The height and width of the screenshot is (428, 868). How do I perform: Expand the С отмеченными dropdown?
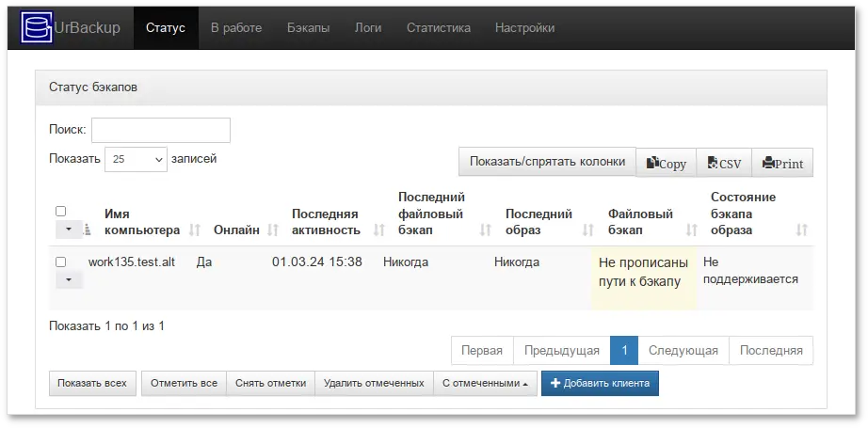coord(485,383)
